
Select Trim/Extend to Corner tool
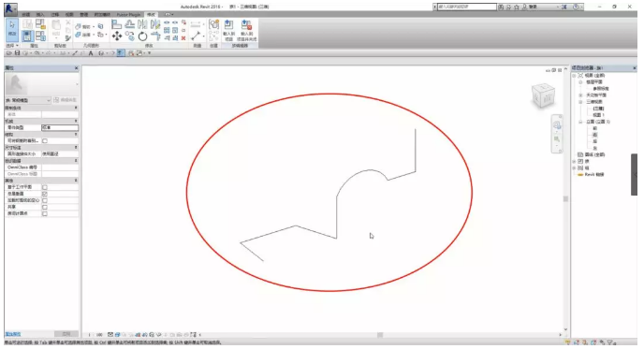tap(154, 36)
